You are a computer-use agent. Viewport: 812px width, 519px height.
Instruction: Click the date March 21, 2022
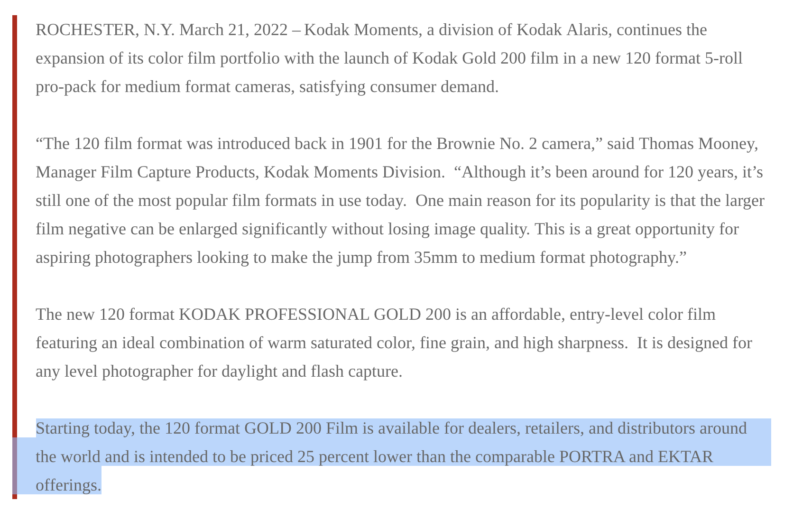click(x=233, y=30)
